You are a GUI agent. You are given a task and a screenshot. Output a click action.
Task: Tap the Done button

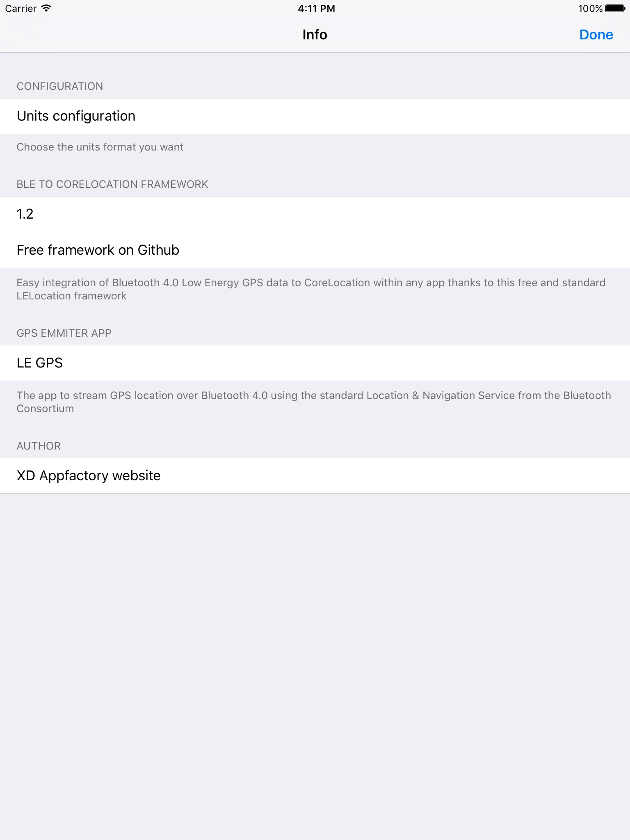click(x=596, y=35)
